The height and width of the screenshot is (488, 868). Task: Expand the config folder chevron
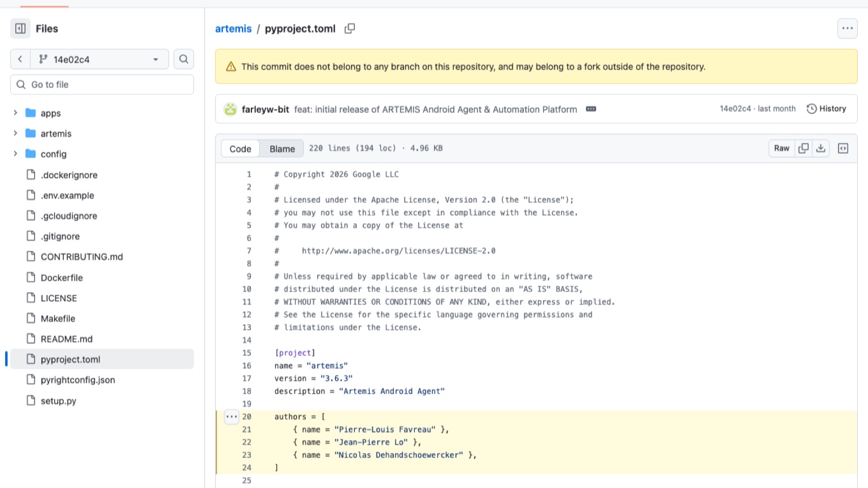[x=15, y=154]
